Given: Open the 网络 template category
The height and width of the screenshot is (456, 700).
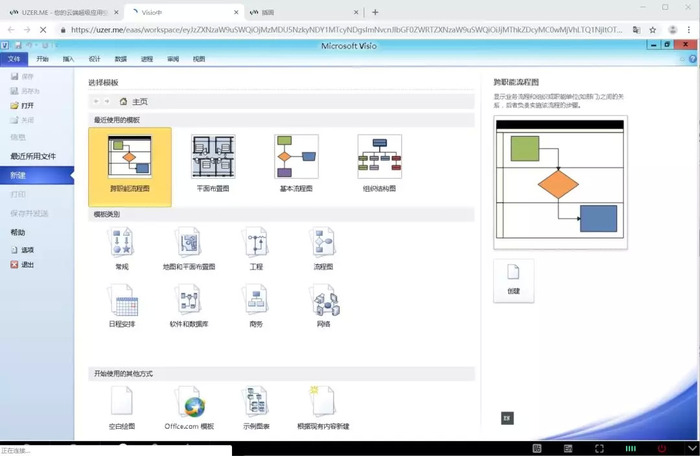Looking at the screenshot, I should click(323, 300).
